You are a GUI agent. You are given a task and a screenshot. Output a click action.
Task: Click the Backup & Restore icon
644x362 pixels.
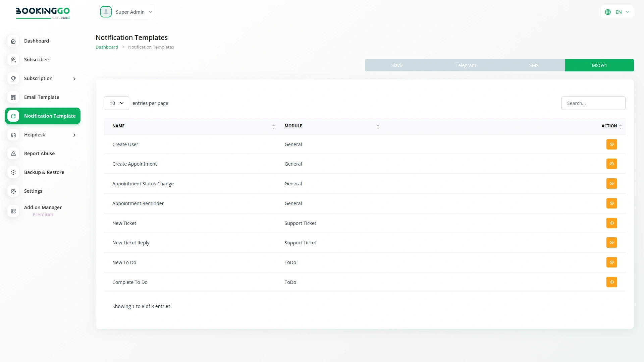pyautogui.click(x=13, y=172)
